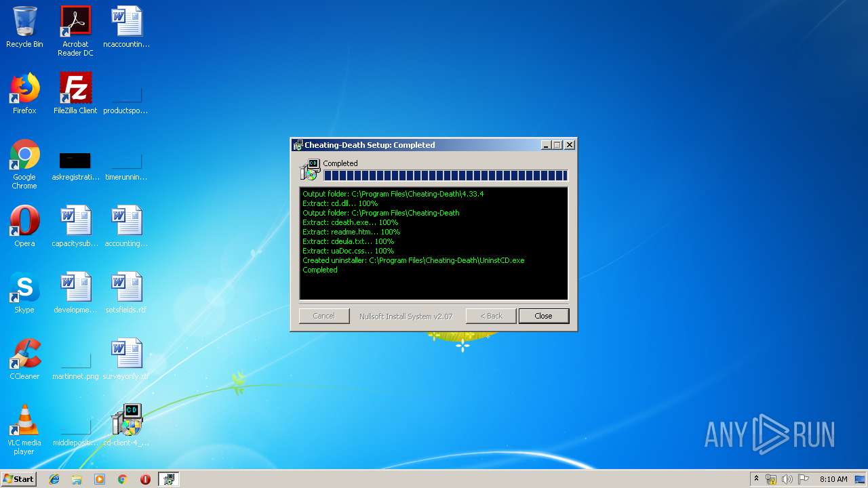Click 'Extract: cd.dll... 100%' log line
This screenshot has height=488, width=868.
tap(340, 203)
